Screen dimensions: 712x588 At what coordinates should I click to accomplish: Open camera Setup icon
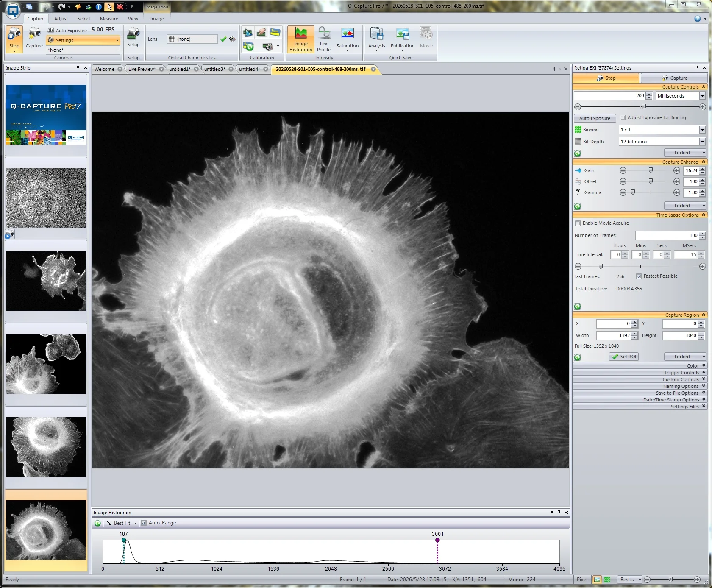(133, 34)
